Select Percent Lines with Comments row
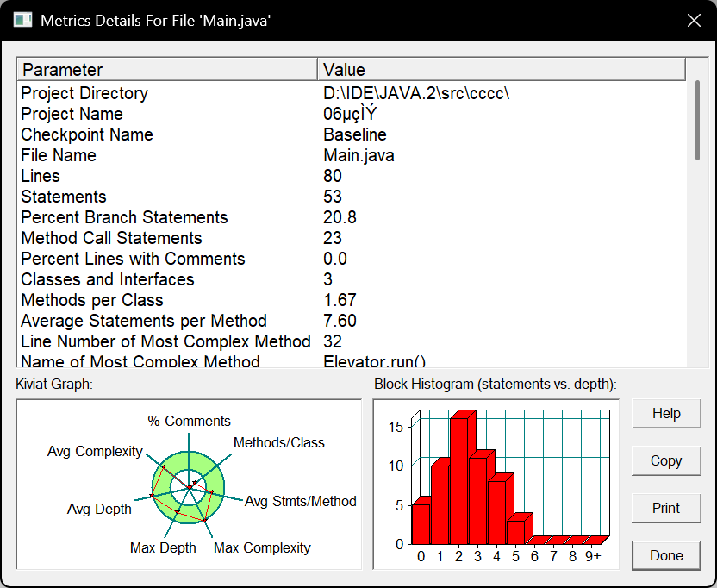This screenshot has height=588, width=717. [352, 259]
